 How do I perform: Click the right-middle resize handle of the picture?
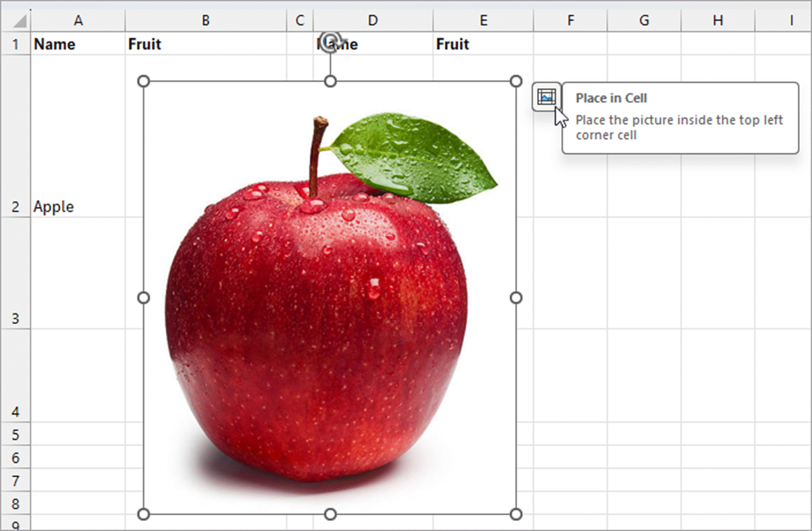[x=516, y=298]
